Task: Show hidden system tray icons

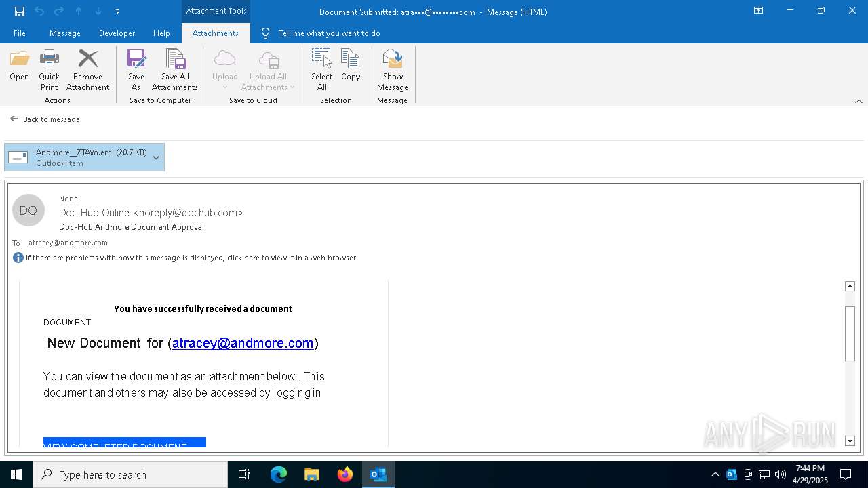Action: [715, 474]
